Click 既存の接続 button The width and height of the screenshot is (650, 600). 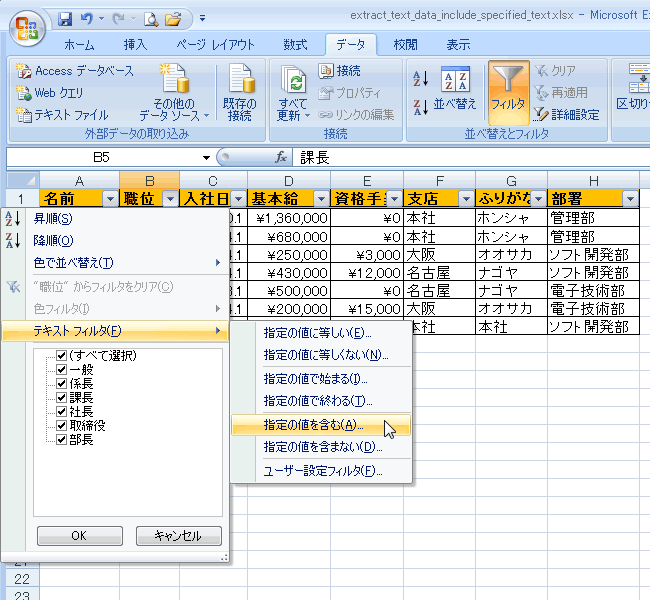pos(240,93)
